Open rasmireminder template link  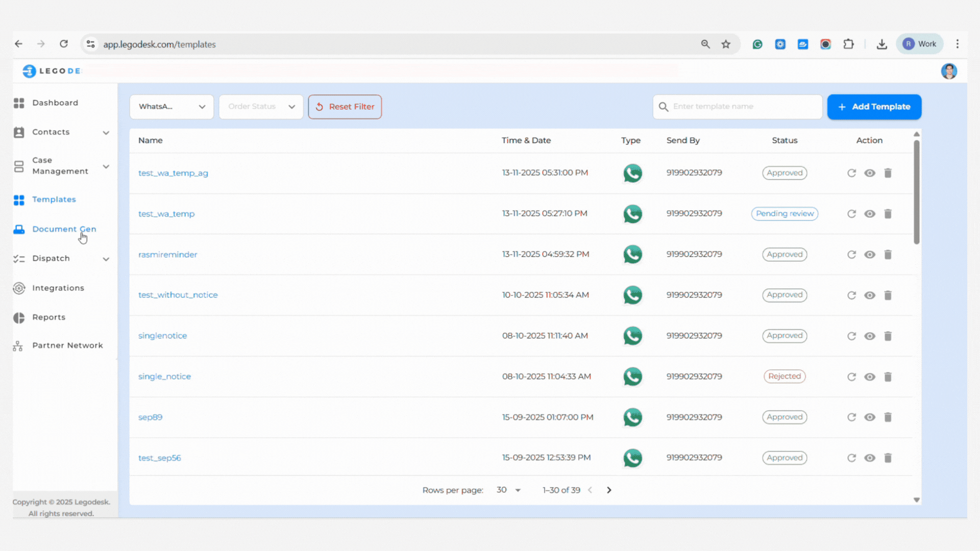(x=167, y=255)
